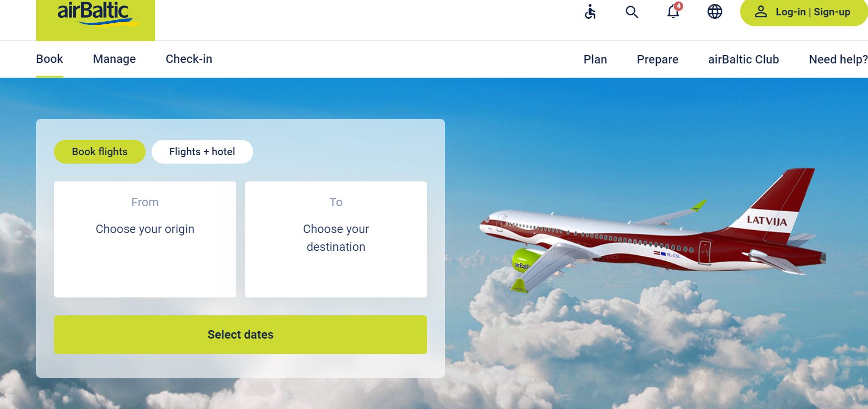Open the From origin selector
Image resolution: width=868 pixels, height=409 pixels.
[x=145, y=239]
